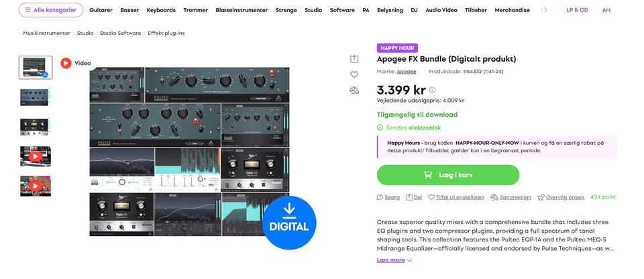Open the Guitarer category menu

[x=101, y=10]
